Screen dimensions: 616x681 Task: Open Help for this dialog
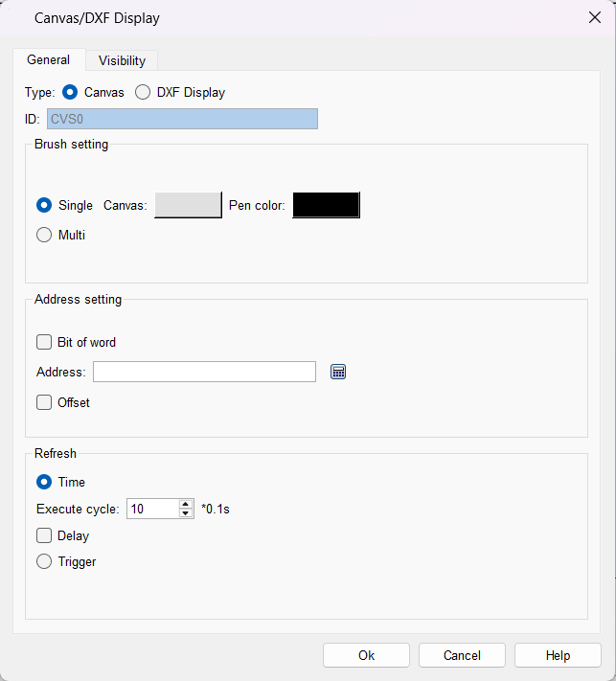558,655
